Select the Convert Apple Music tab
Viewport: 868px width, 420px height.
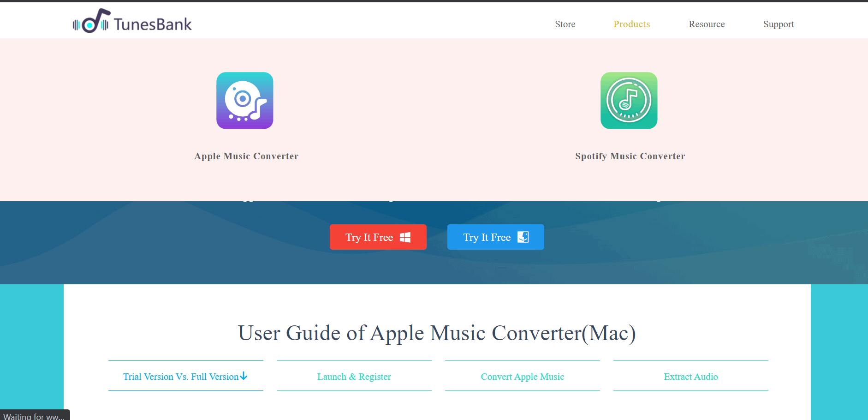[x=523, y=376]
